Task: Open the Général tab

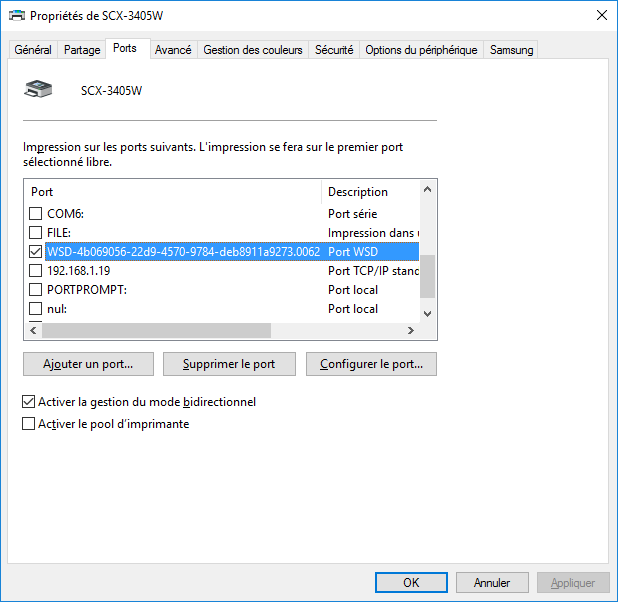Action: click(x=33, y=50)
